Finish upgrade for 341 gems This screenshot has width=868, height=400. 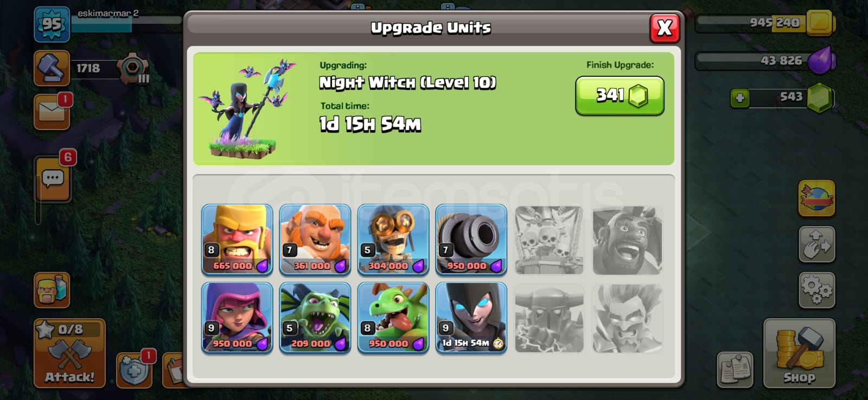(x=620, y=95)
